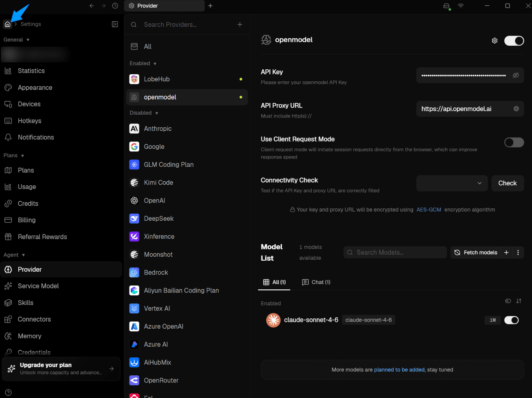The image size is (532, 398).
Task: Open the Memory settings page
Action: point(61,336)
